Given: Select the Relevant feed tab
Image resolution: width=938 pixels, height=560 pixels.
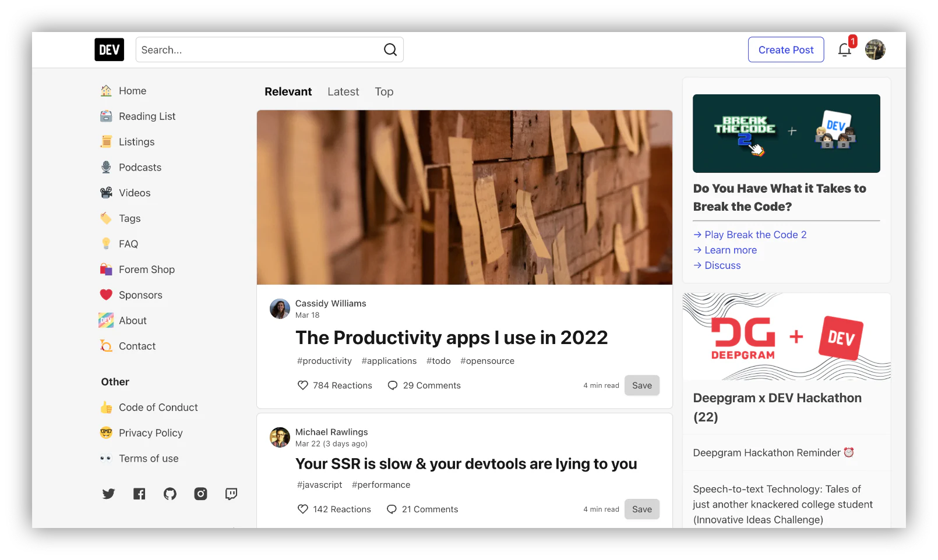Looking at the screenshot, I should (288, 91).
